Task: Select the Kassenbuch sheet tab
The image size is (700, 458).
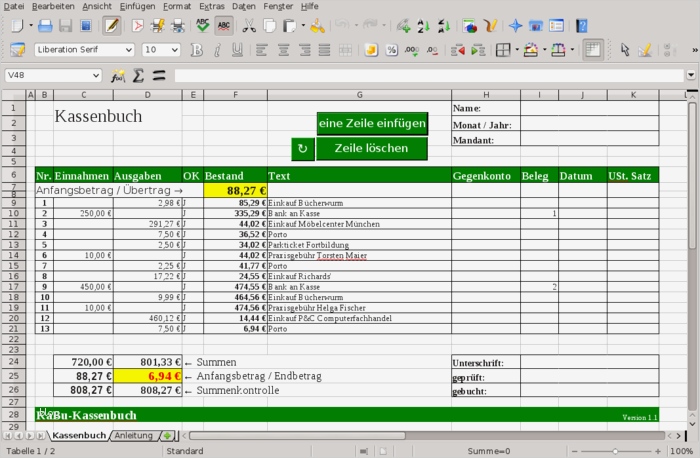Action: pos(79,435)
